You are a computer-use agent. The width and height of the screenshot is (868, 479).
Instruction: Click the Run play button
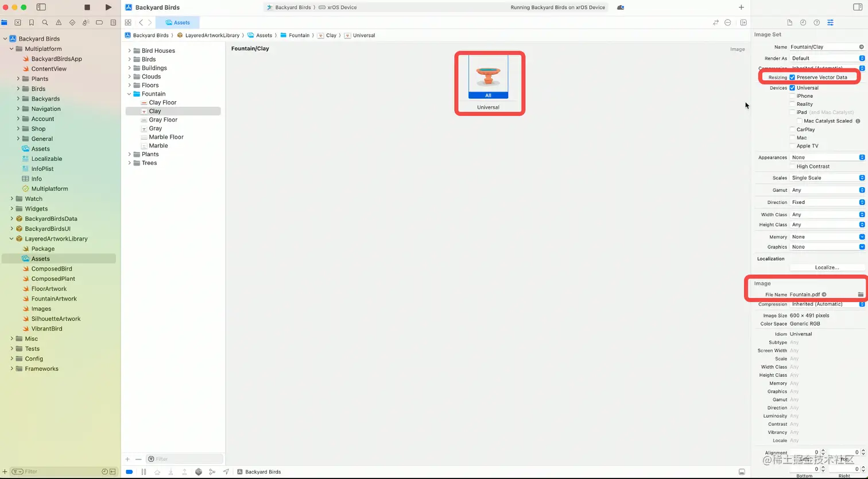tap(108, 7)
